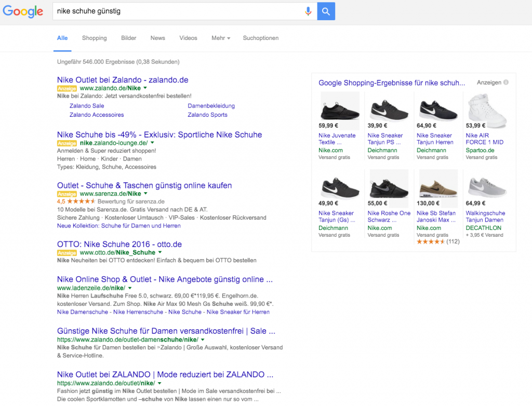Open the News tab
The height and width of the screenshot is (406, 532).
(x=158, y=38)
